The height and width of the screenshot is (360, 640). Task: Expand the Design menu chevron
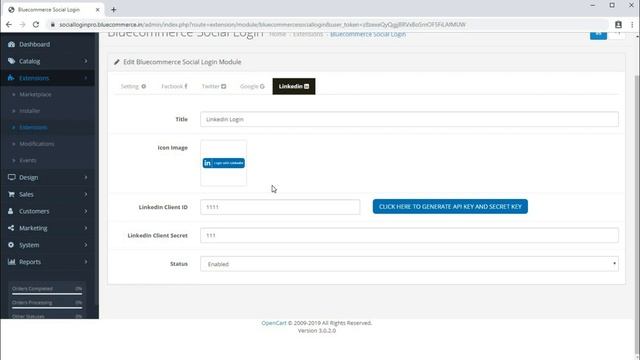(x=86, y=177)
